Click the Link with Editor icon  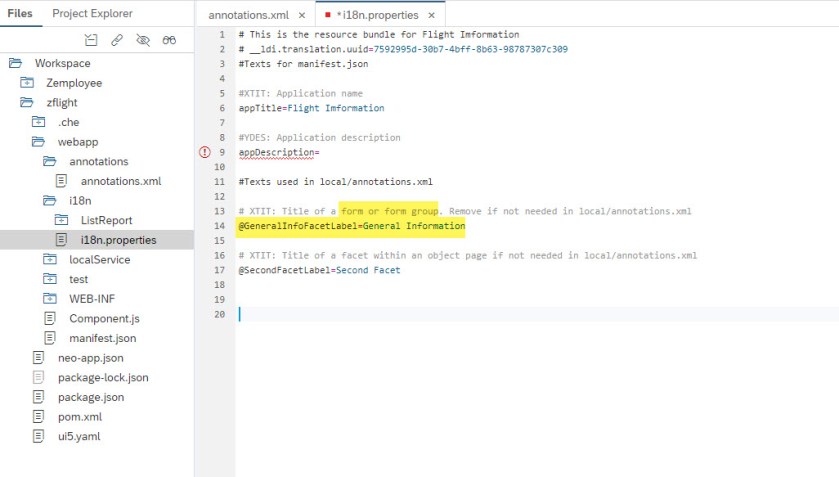(x=118, y=40)
